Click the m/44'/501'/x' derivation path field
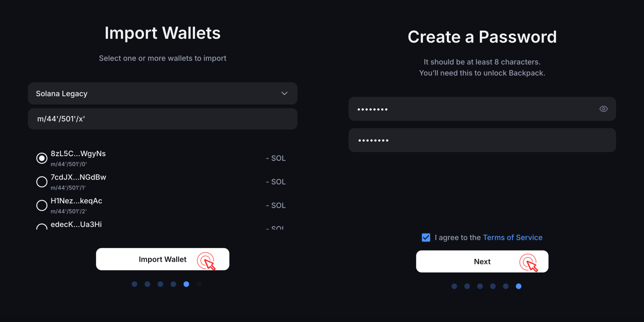644x322 pixels. tap(162, 119)
